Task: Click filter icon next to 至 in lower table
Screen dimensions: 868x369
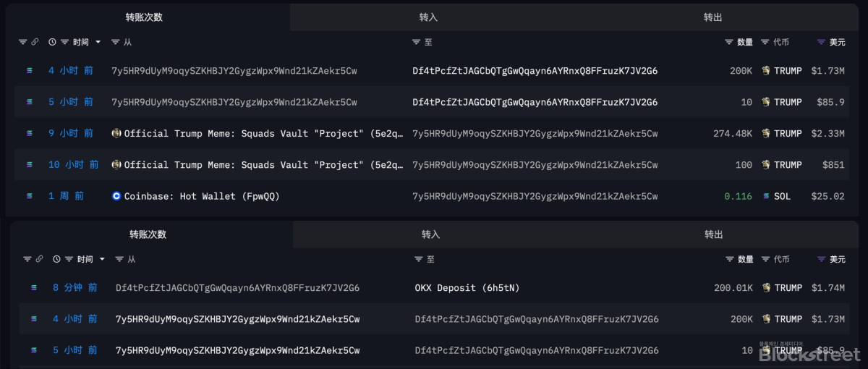Action: coord(419,259)
